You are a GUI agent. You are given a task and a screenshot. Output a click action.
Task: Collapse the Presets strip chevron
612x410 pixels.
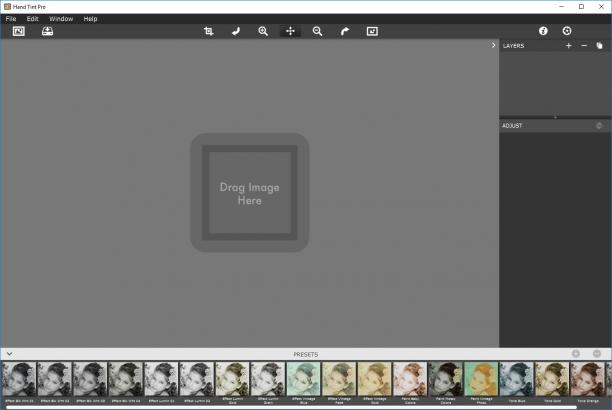click(x=9, y=354)
